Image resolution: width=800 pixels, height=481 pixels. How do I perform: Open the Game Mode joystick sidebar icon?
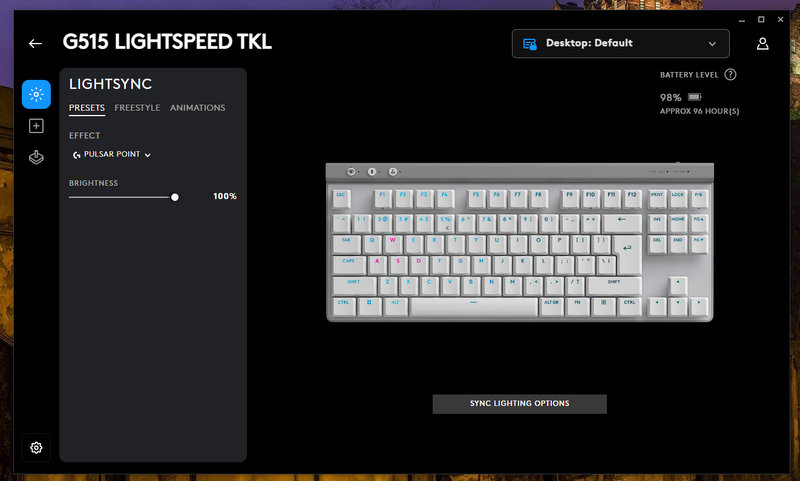tap(36, 157)
